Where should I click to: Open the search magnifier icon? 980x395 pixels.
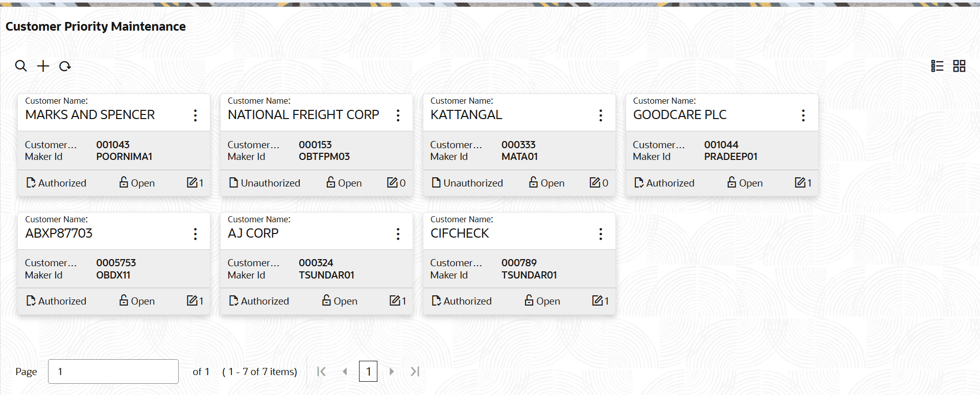point(21,66)
